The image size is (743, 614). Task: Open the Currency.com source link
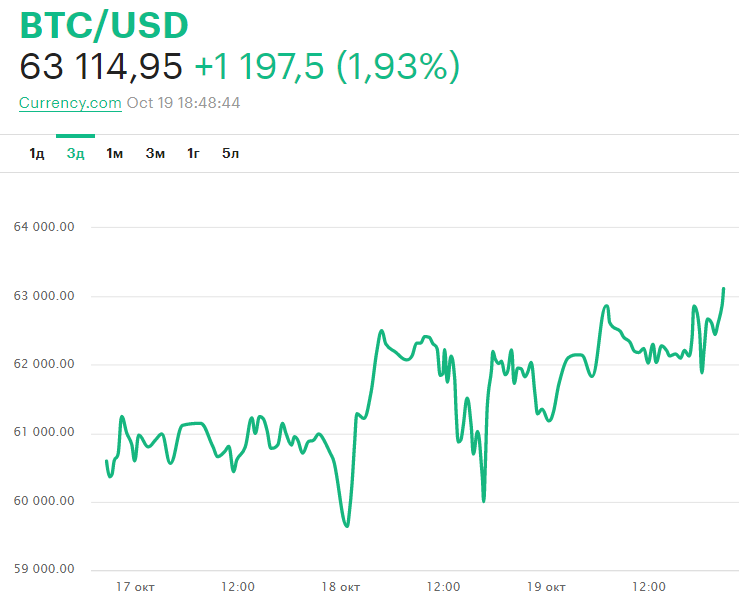tap(70, 103)
